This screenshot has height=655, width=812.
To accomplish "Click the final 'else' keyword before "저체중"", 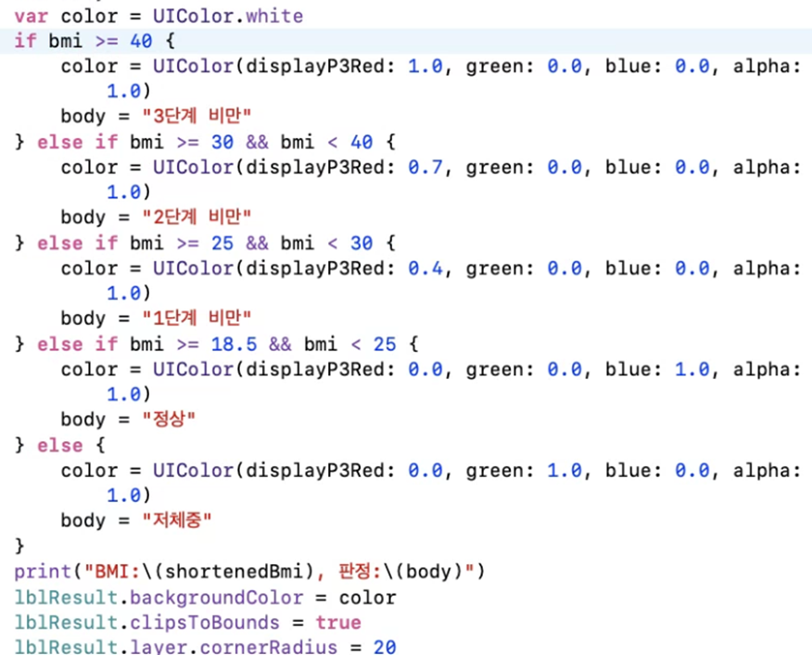I will point(59,446).
